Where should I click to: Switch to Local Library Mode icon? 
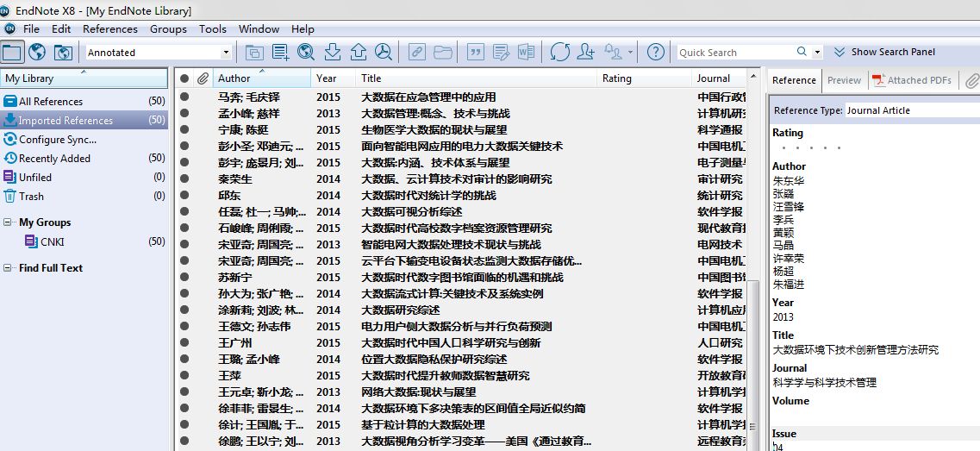(x=12, y=52)
